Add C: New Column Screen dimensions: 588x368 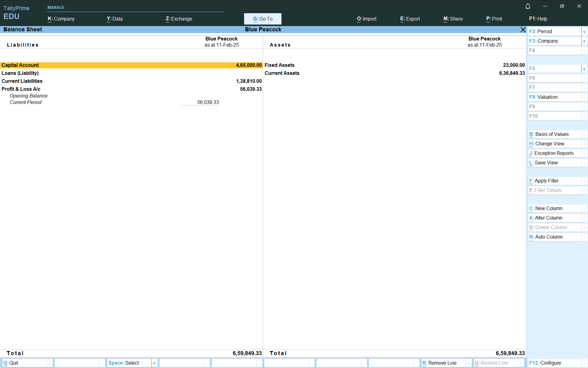click(x=554, y=209)
